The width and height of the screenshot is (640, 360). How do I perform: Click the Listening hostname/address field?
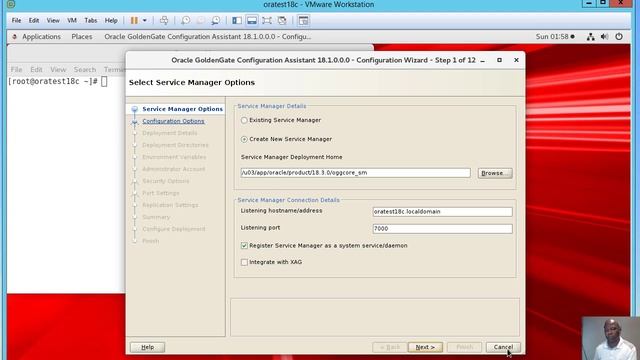point(442,211)
